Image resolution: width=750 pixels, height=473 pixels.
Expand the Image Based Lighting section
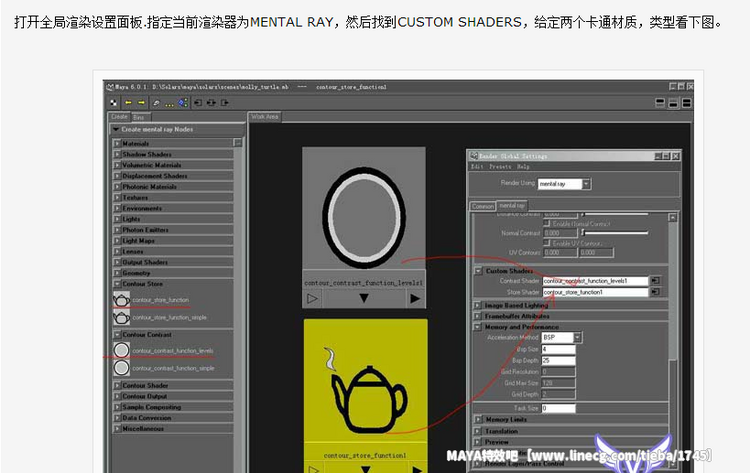tap(477, 305)
